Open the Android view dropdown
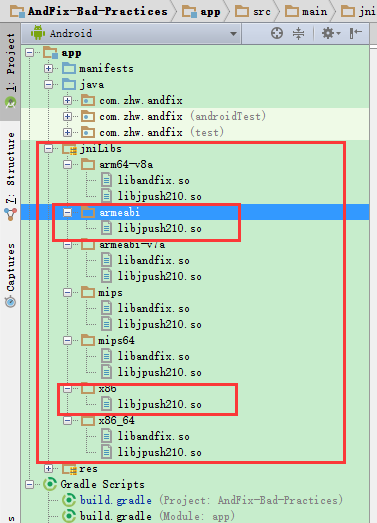This screenshot has height=523, width=377. click(x=131, y=33)
